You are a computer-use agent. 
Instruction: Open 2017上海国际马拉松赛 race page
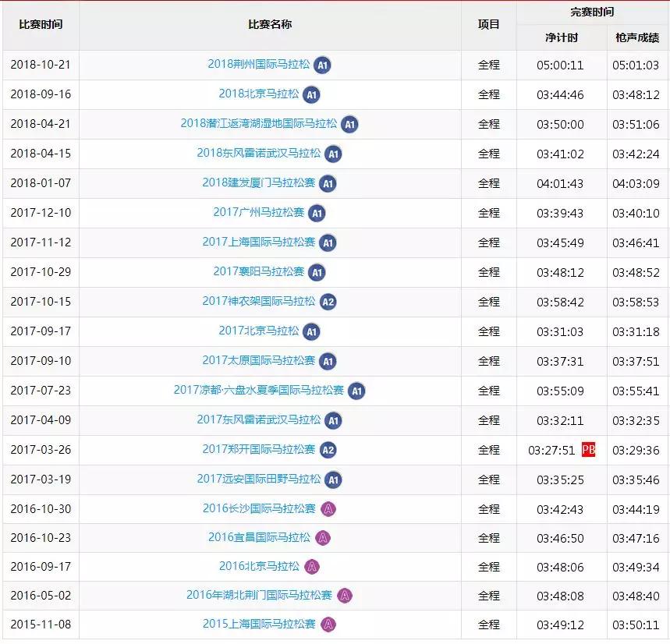coord(258,242)
